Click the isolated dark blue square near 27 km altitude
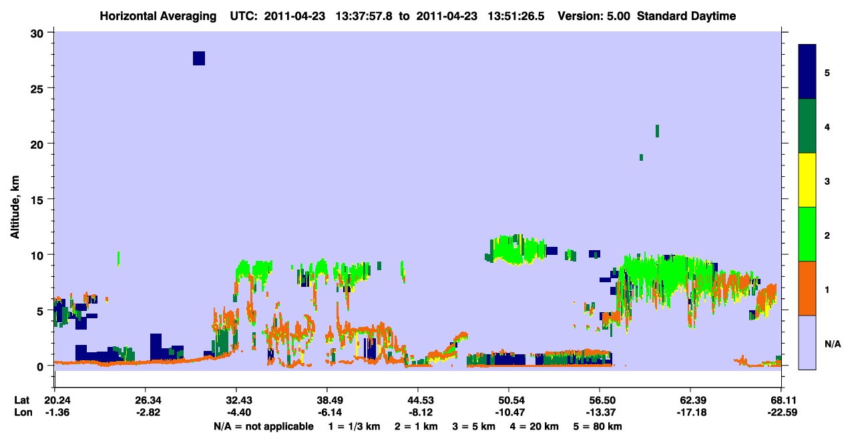868x445 pixels. coord(198,58)
